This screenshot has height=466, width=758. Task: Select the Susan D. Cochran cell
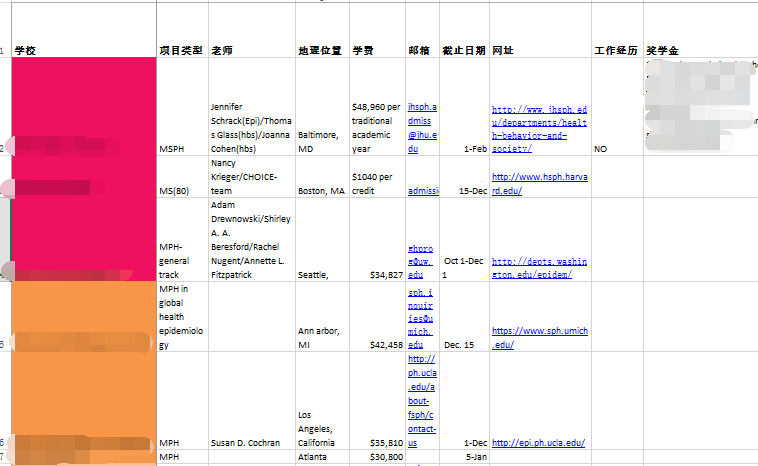click(252, 401)
